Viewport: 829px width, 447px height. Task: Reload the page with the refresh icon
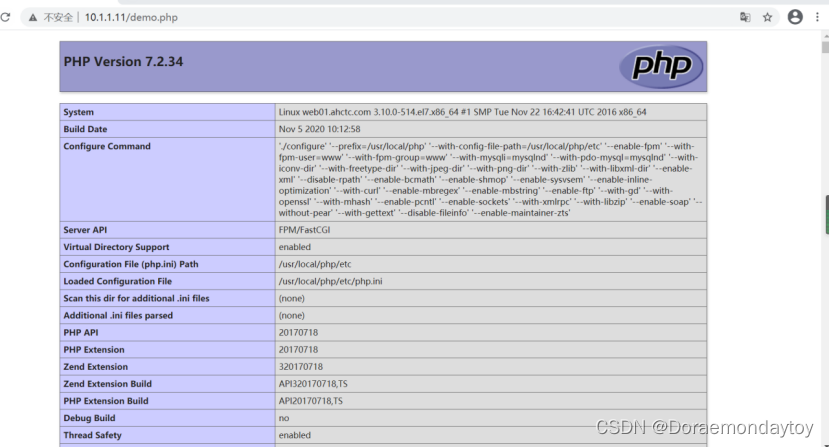5,17
